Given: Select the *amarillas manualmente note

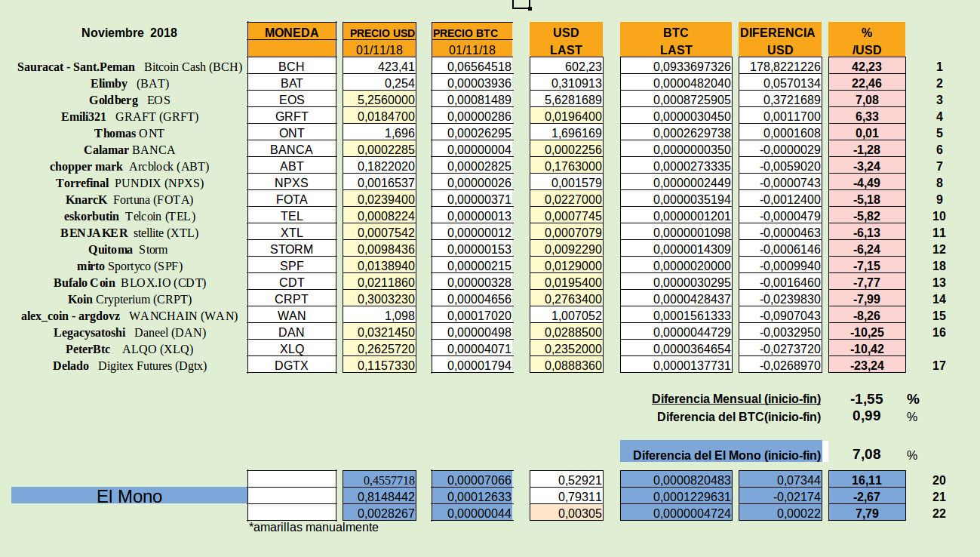Looking at the screenshot, I should [313, 528].
